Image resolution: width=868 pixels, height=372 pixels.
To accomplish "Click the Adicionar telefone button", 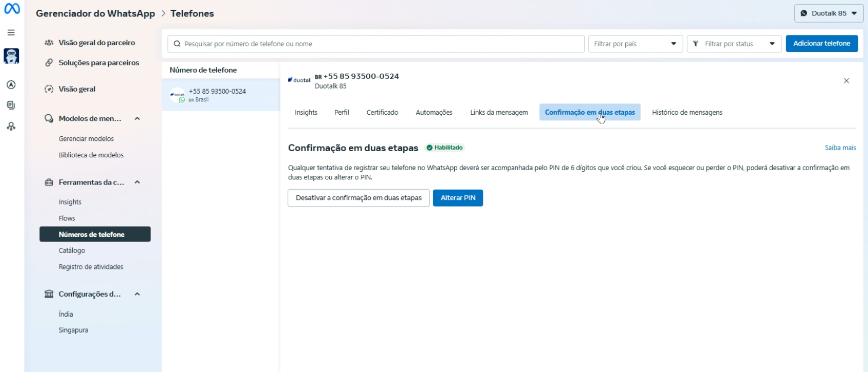I will click(822, 44).
